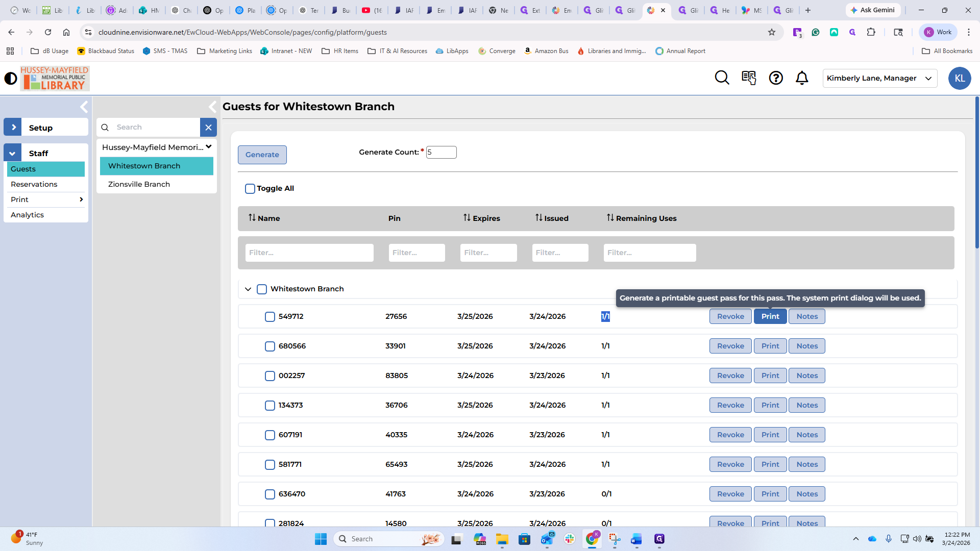This screenshot has height=551, width=980.
Task: Open the notifications bell icon
Action: click(802, 78)
